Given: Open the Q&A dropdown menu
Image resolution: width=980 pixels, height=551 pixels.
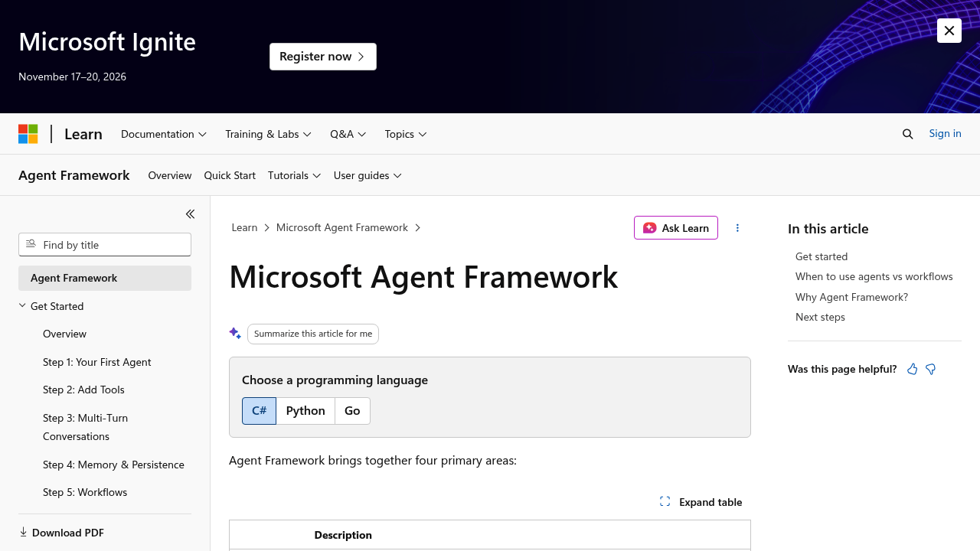Looking at the screenshot, I should 348,134.
